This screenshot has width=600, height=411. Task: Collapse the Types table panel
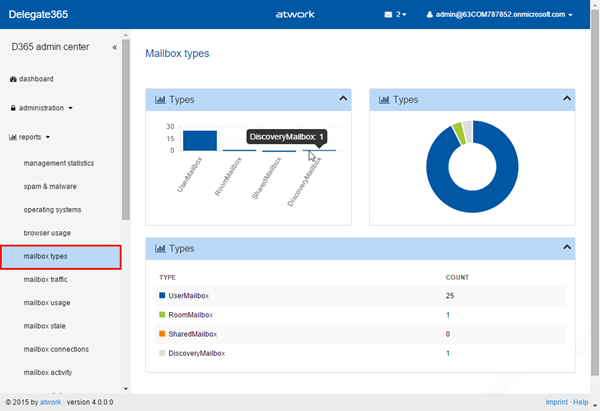(x=567, y=247)
